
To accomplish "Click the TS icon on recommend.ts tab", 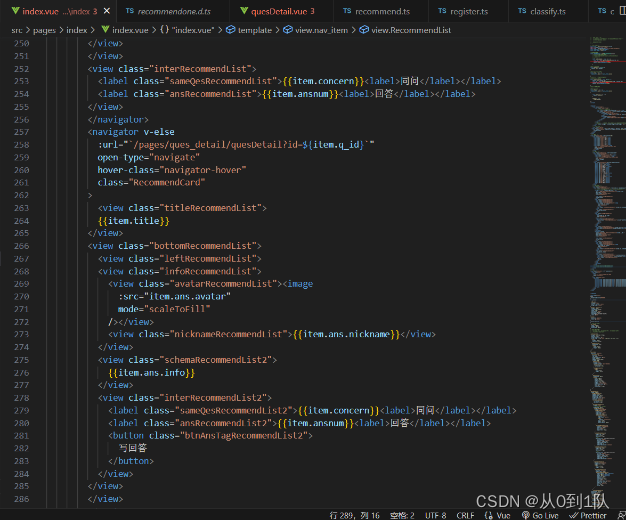I will click(347, 11).
